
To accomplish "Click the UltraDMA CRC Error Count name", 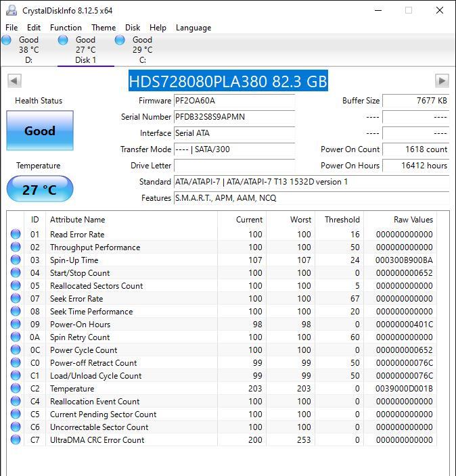I will pyautogui.click(x=97, y=440).
